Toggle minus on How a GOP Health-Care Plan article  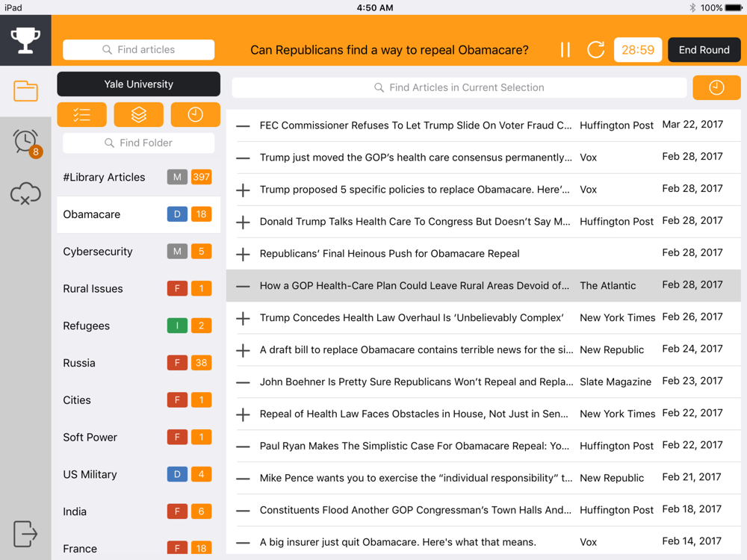(x=243, y=286)
